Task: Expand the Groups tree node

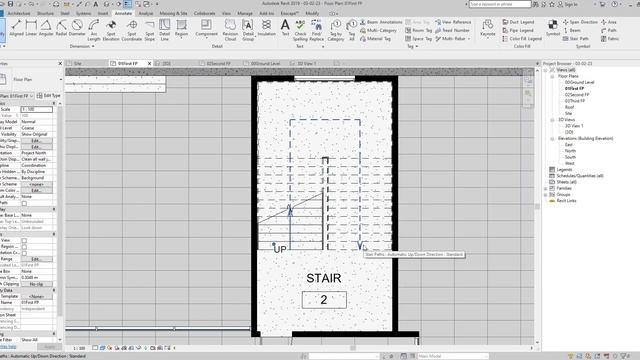Action: [x=546, y=195]
